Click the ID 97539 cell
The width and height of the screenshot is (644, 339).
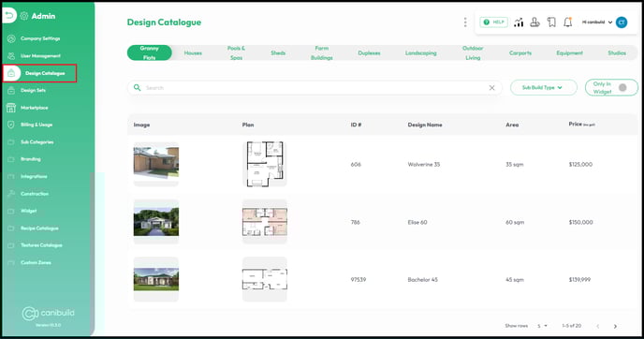(x=359, y=280)
